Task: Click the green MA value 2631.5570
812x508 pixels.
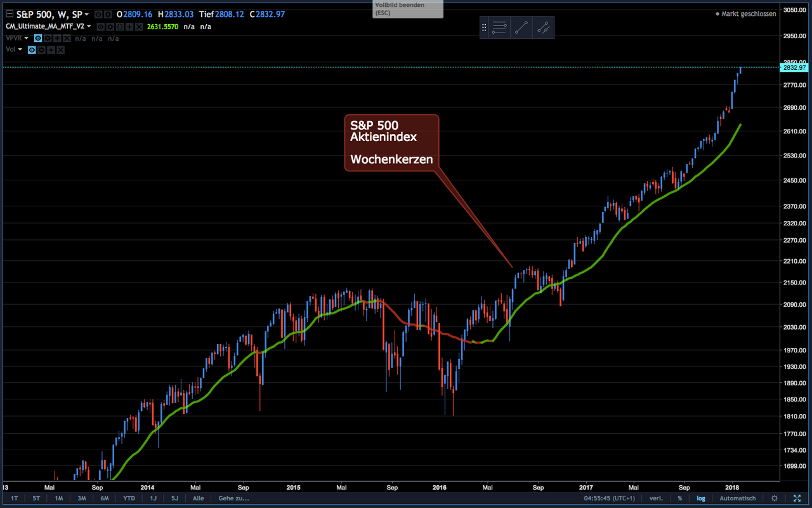Action: pos(164,27)
